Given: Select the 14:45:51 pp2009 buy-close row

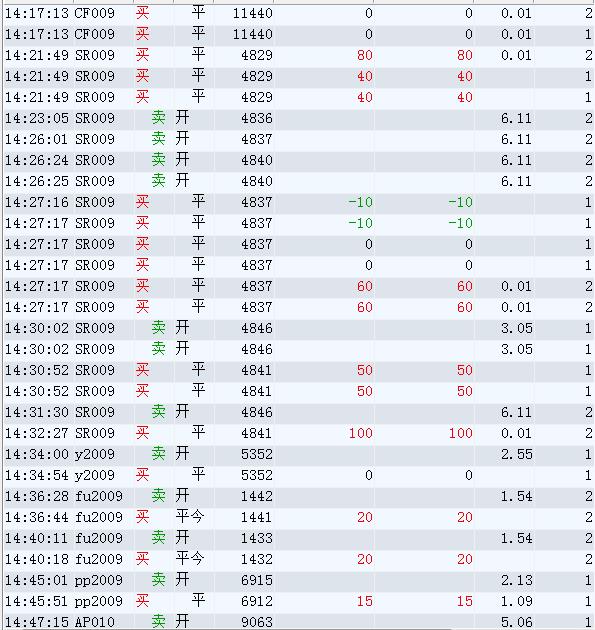Looking at the screenshot, I should 299,601.
